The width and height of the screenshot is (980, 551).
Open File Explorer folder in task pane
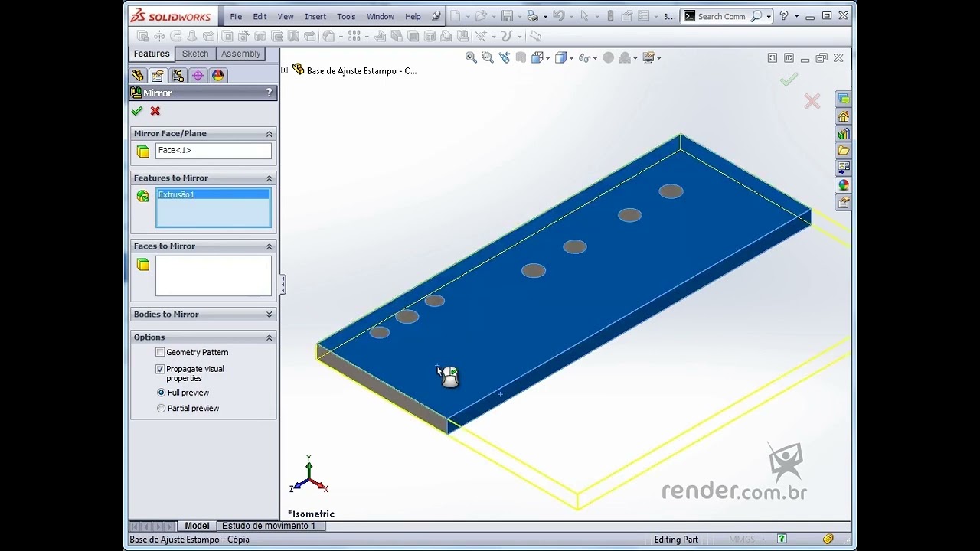click(844, 151)
